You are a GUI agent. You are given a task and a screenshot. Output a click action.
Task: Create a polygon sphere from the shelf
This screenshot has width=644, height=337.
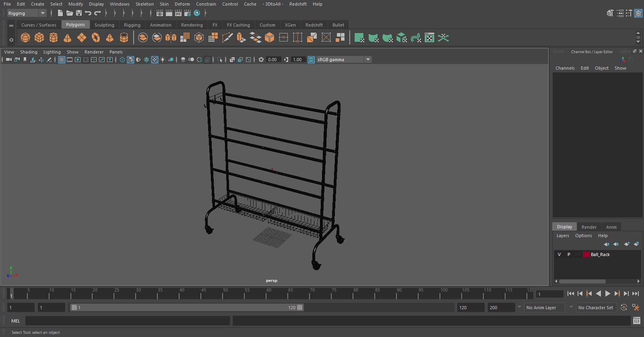[x=25, y=38]
